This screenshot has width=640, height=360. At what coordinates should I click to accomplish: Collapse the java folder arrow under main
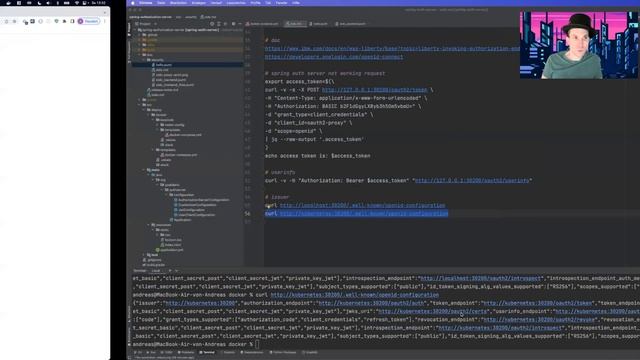(149, 175)
